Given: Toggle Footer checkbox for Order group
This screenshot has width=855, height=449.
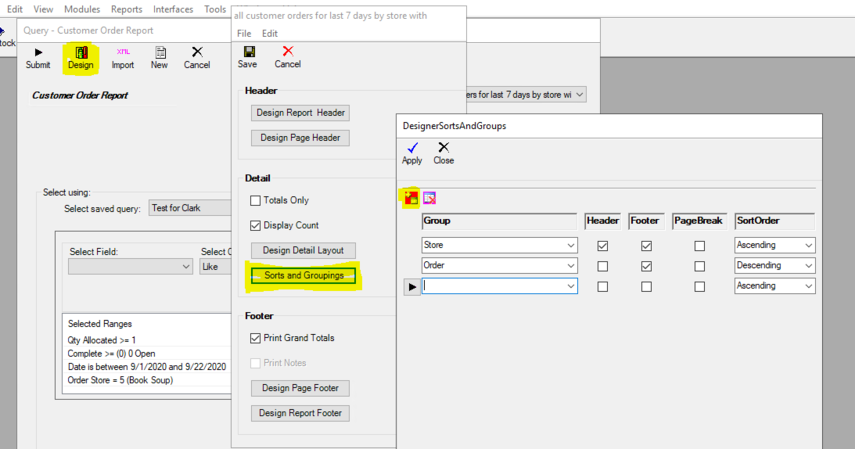Looking at the screenshot, I should point(646,266).
